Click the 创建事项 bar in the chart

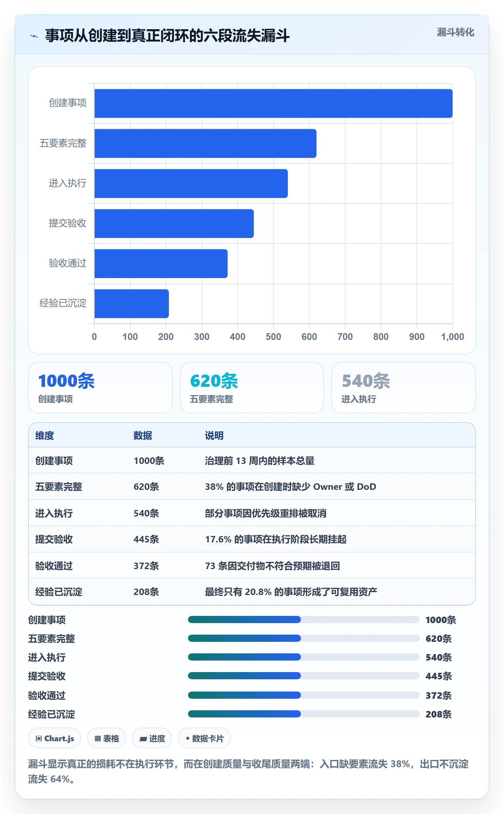(273, 103)
